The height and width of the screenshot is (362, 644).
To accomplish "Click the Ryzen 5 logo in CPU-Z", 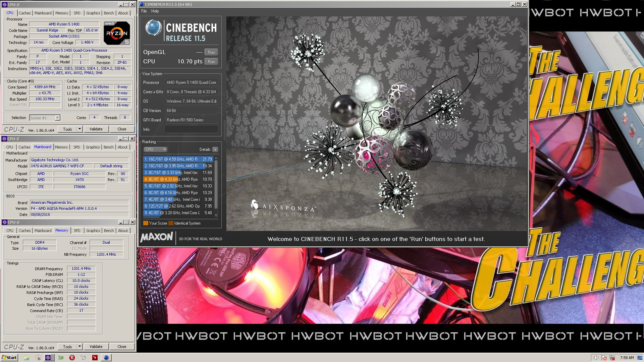I will pyautogui.click(x=117, y=33).
